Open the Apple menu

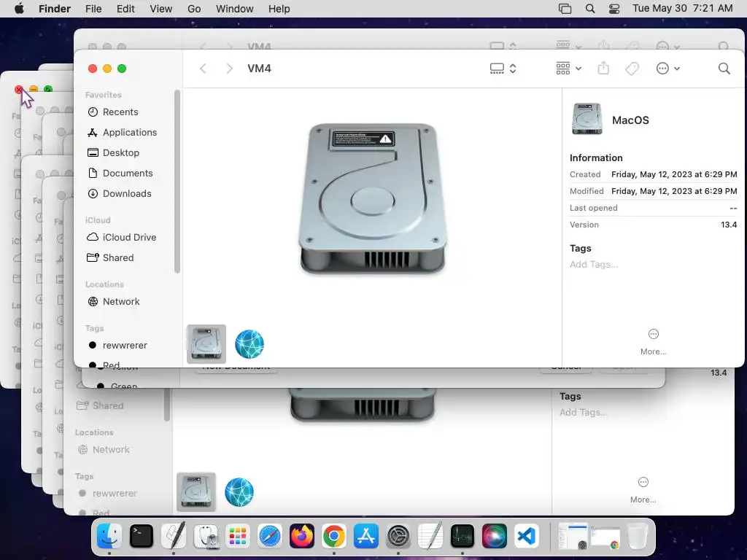[19, 9]
